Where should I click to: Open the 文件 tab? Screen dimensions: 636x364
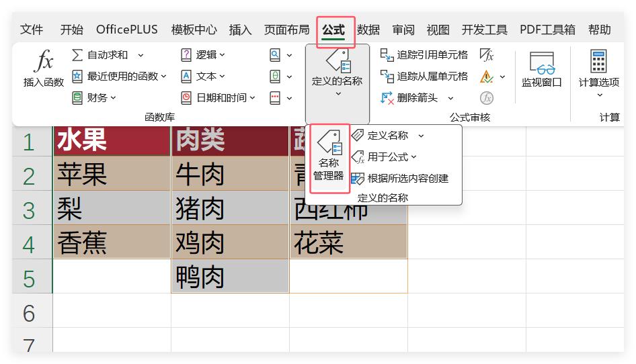31,30
